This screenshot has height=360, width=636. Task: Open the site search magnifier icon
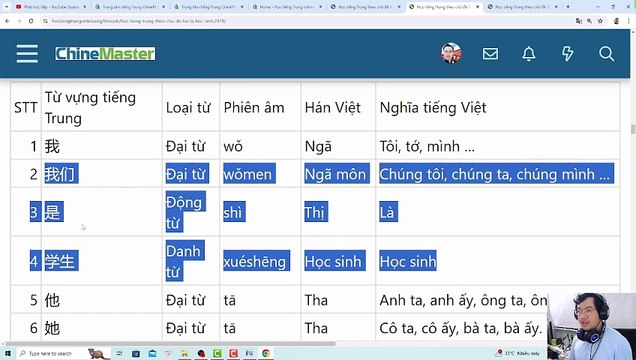coord(606,54)
